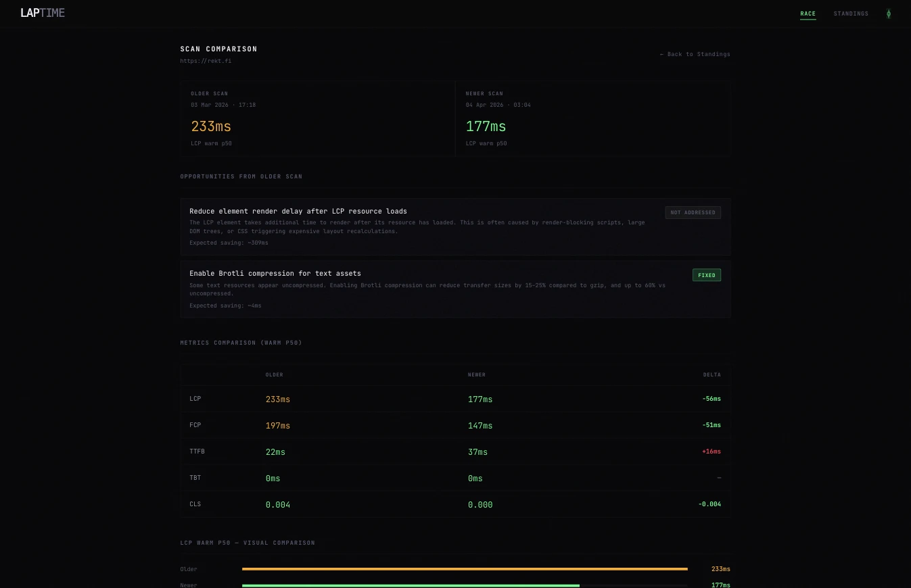
Task: Click the FIXED status badge
Action: pos(706,275)
